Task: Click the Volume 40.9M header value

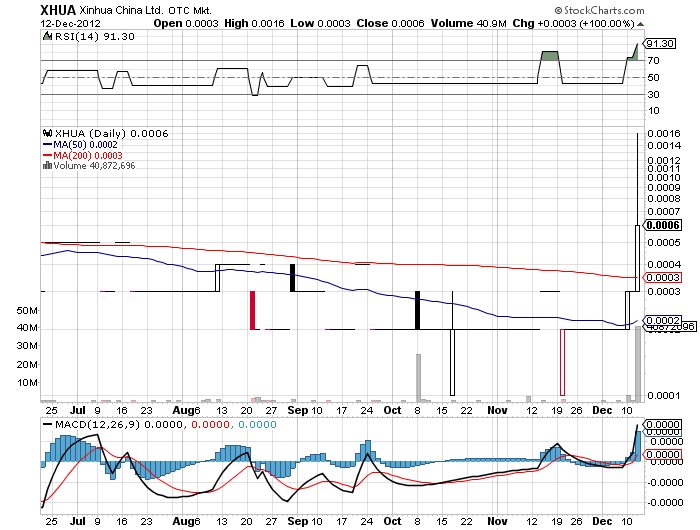Action: coord(468,24)
